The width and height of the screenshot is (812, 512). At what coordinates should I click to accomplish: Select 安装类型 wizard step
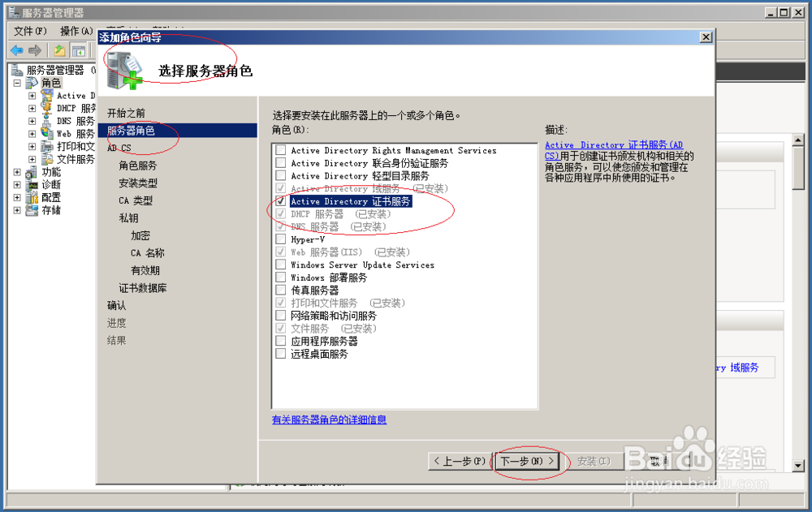coord(138,183)
